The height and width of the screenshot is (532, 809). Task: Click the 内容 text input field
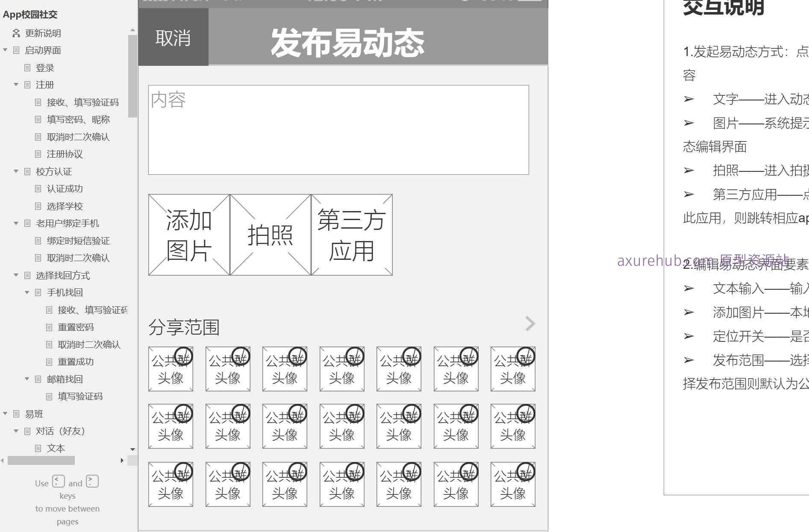pyautogui.click(x=338, y=128)
